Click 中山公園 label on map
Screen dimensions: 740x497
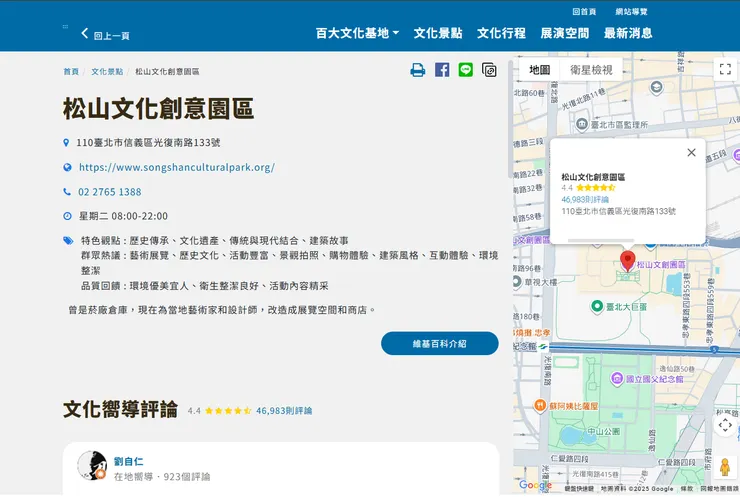coord(604,431)
